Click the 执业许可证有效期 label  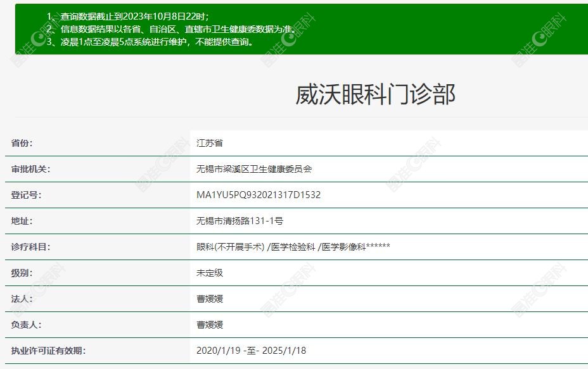pyautogui.click(x=48, y=351)
